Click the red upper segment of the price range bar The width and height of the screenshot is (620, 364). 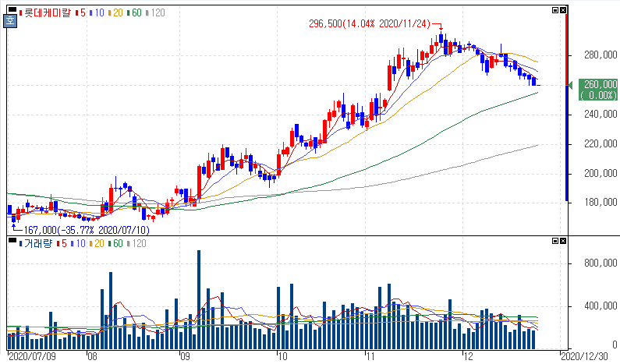(567, 49)
